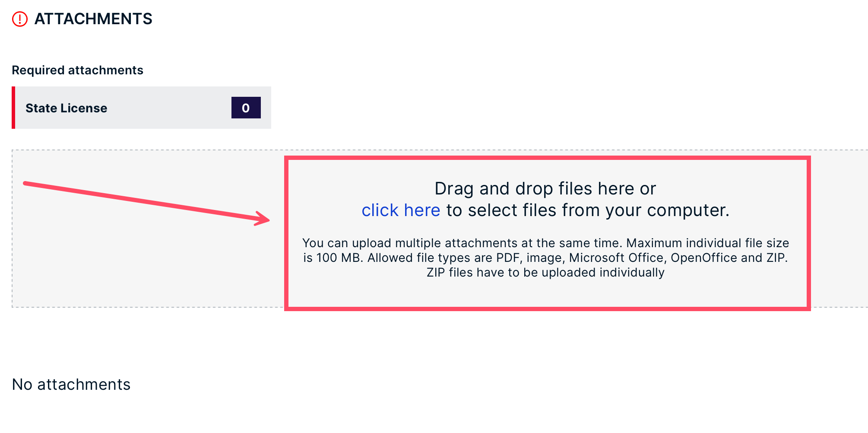Click the red arrowhead pointing at the upload box
868x433 pixels.
tap(262, 219)
